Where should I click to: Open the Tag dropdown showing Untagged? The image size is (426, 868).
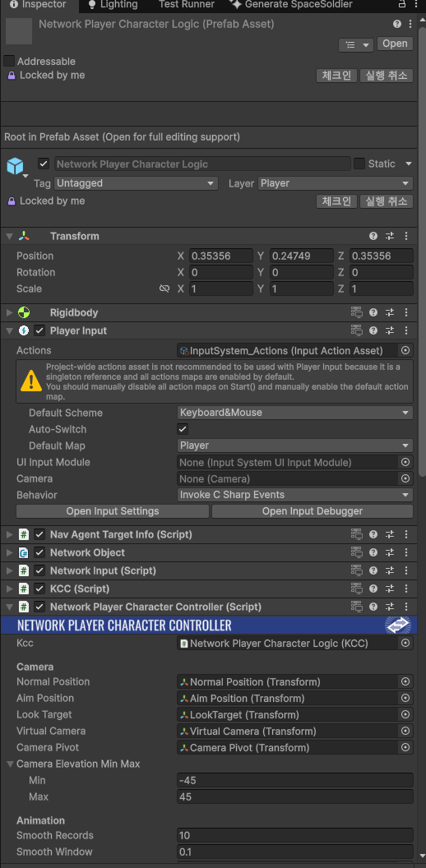pos(136,183)
